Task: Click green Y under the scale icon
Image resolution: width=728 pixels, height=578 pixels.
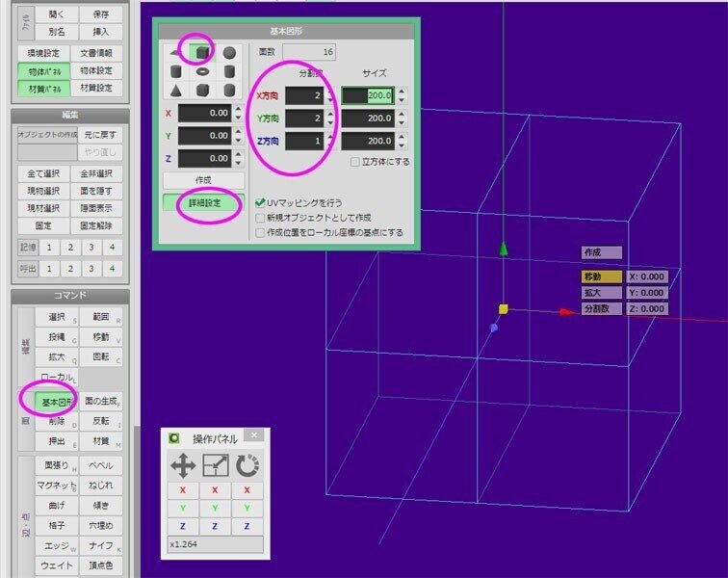Action: tap(215, 509)
